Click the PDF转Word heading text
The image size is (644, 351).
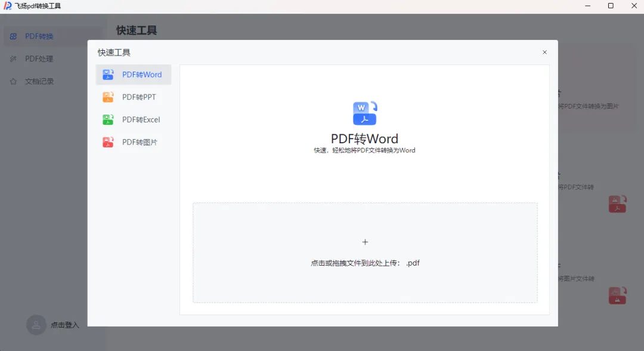pyautogui.click(x=365, y=138)
